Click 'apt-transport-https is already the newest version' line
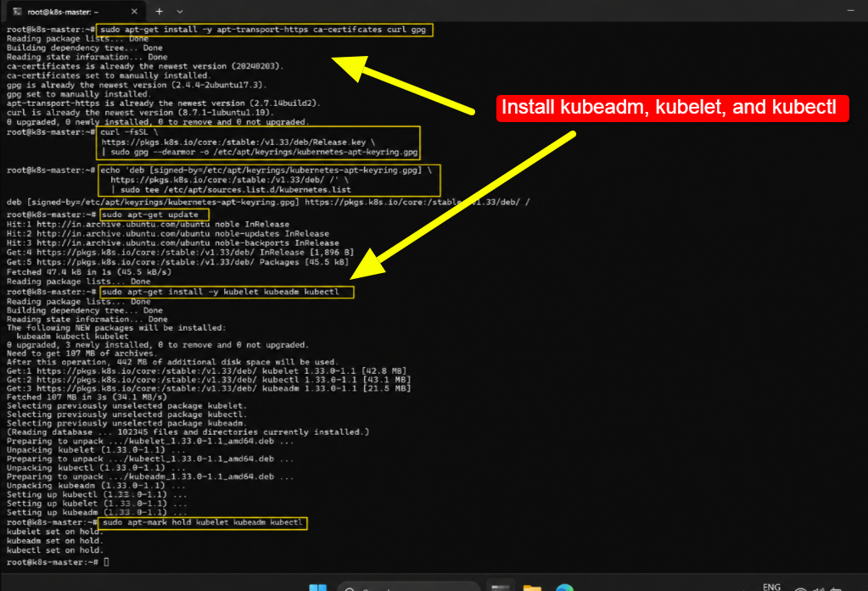 (x=163, y=103)
